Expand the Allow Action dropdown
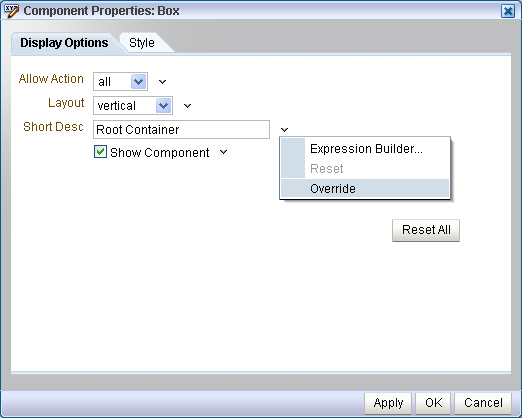The width and height of the screenshot is (522, 418). point(139,81)
